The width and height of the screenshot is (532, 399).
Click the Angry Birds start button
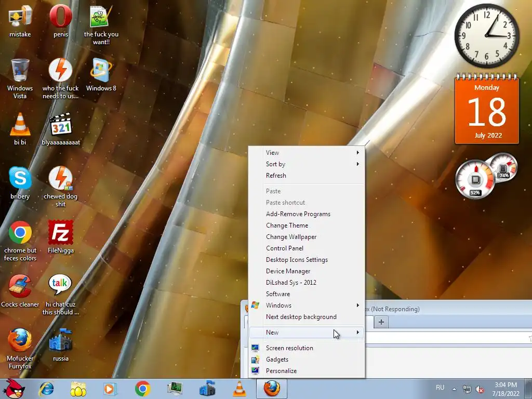coord(14,389)
